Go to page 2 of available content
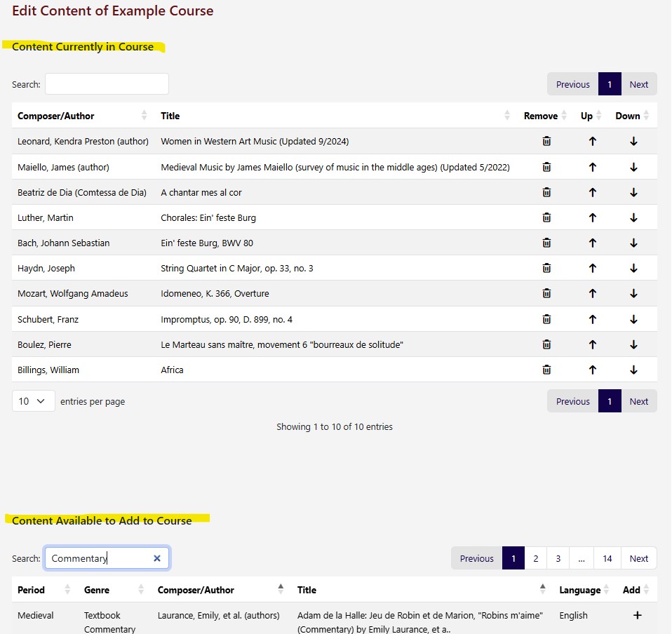 click(x=535, y=558)
